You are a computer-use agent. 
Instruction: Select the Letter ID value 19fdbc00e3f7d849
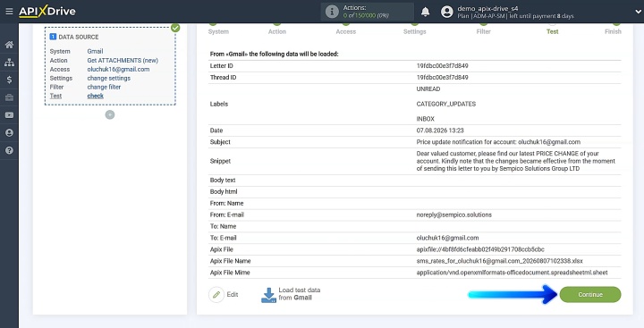click(442, 65)
